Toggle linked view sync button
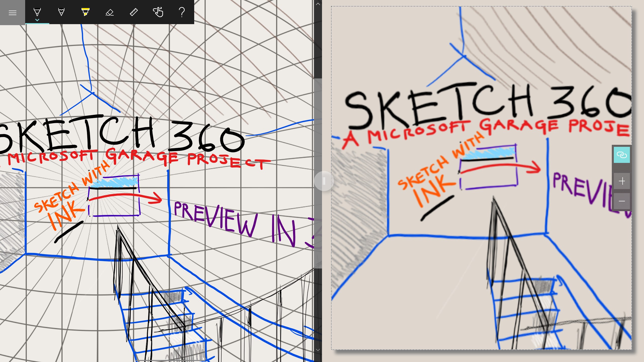The image size is (644, 362). pos(622,155)
